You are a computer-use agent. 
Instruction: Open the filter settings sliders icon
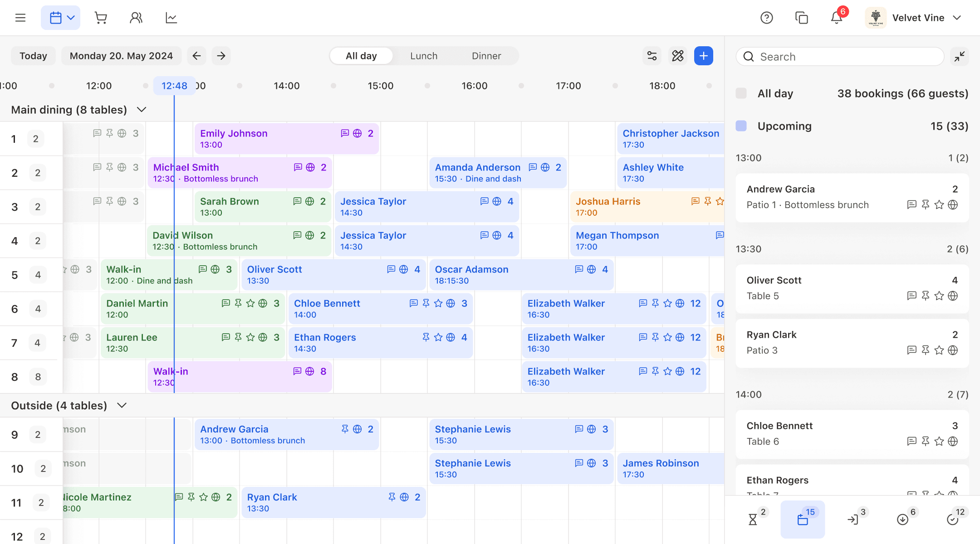coord(652,56)
